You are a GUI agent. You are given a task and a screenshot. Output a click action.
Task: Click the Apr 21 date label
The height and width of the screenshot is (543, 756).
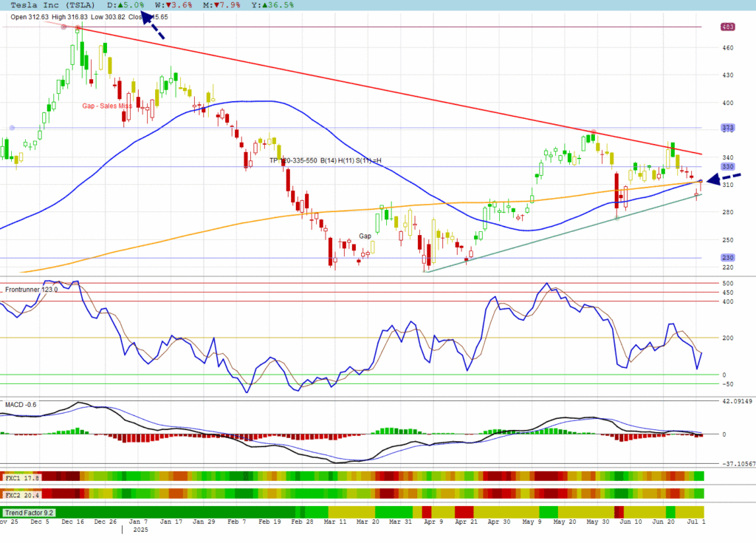click(467, 522)
